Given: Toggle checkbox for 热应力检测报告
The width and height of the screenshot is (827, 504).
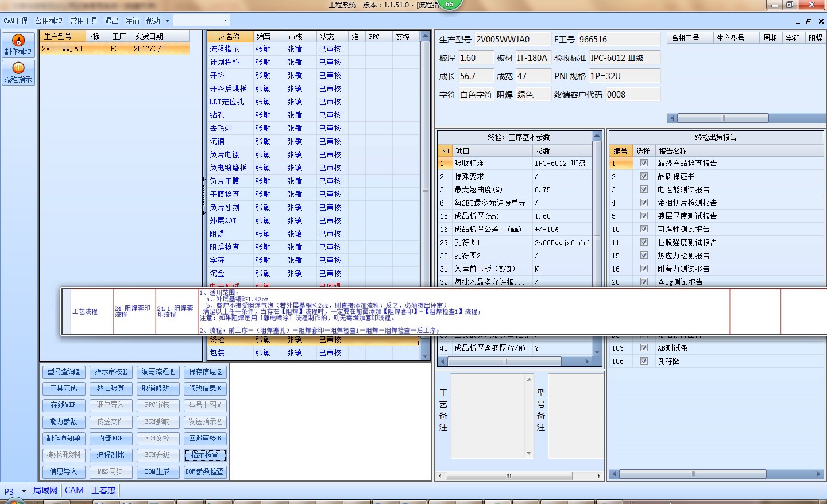Looking at the screenshot, I should (644, 255).
